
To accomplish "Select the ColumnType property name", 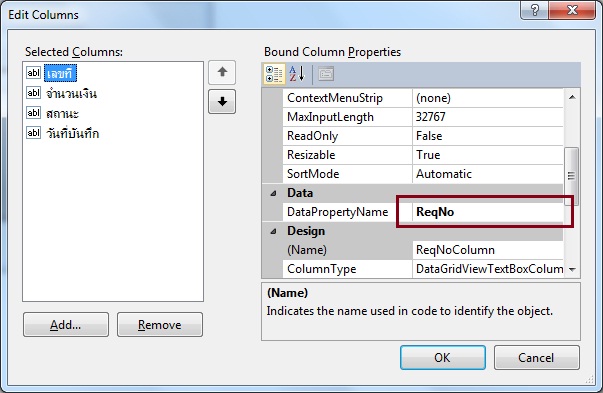I will click(x=321, y=269).
